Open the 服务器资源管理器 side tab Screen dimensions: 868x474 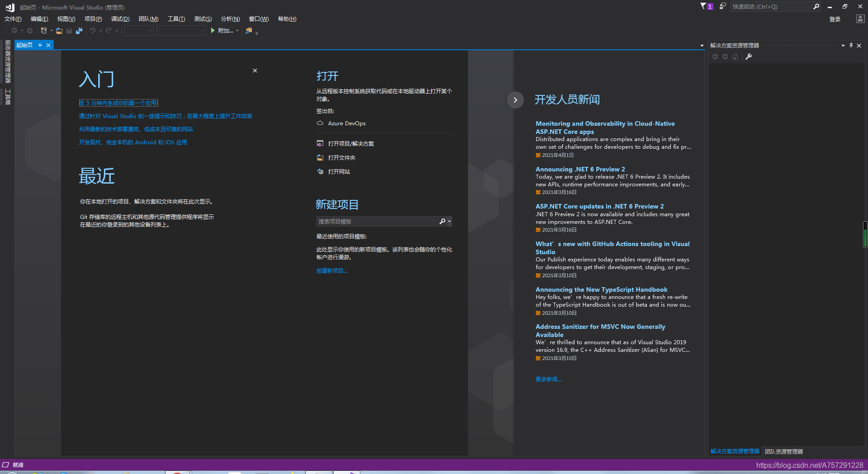pyautogui.click(x=8, y=62)
